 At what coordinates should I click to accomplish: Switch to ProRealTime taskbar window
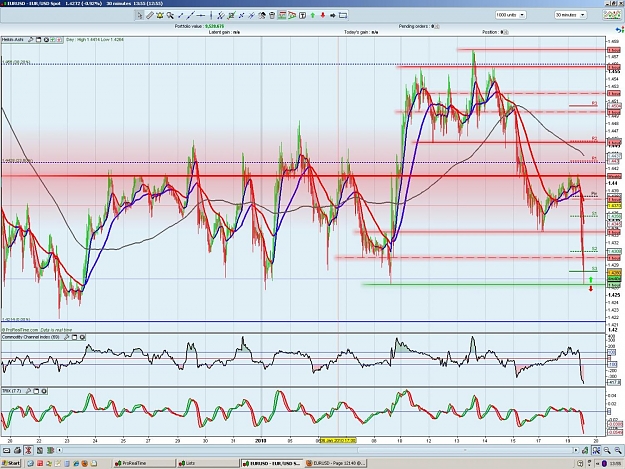pyautogui.click(x=144, y=463)
